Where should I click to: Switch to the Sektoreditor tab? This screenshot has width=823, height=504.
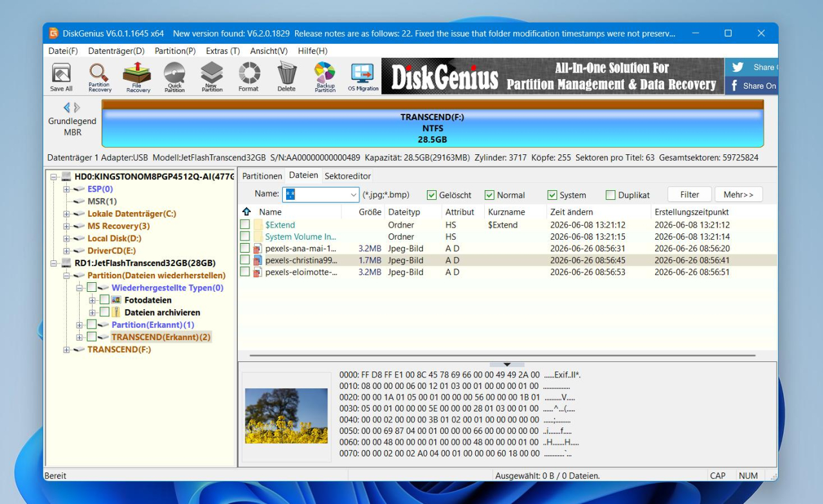pyautogui.click(x=347, y=176)
